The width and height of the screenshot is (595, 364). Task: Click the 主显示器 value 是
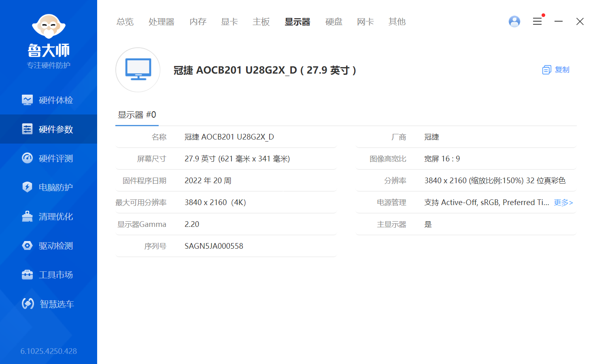(428, 224)
